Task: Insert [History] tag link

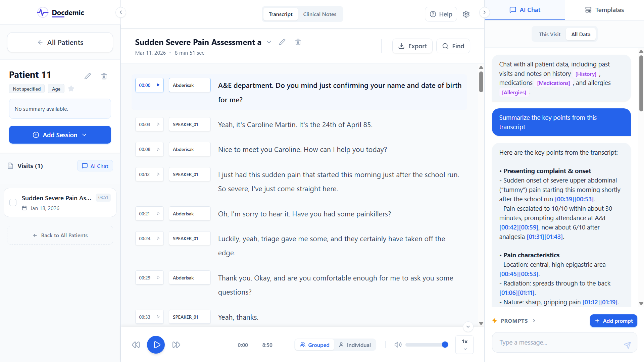Action: pyautogui.click(x=586, y=74)
